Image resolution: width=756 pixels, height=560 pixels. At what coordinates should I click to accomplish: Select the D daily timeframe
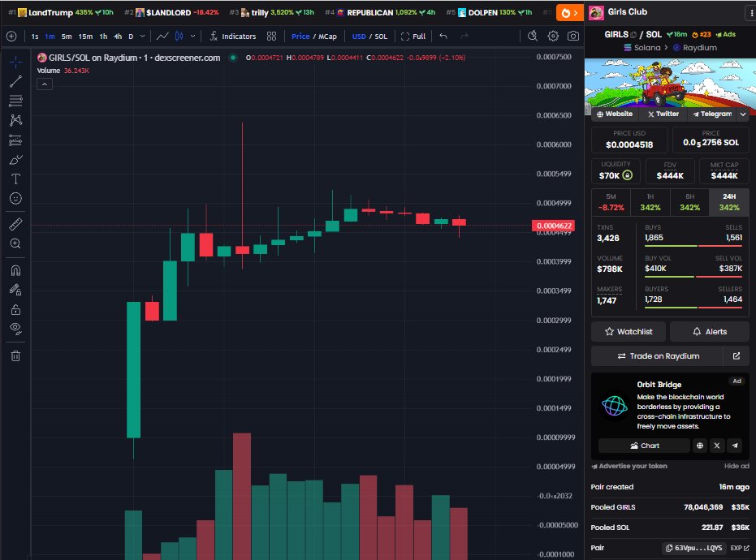coord(131,37)
